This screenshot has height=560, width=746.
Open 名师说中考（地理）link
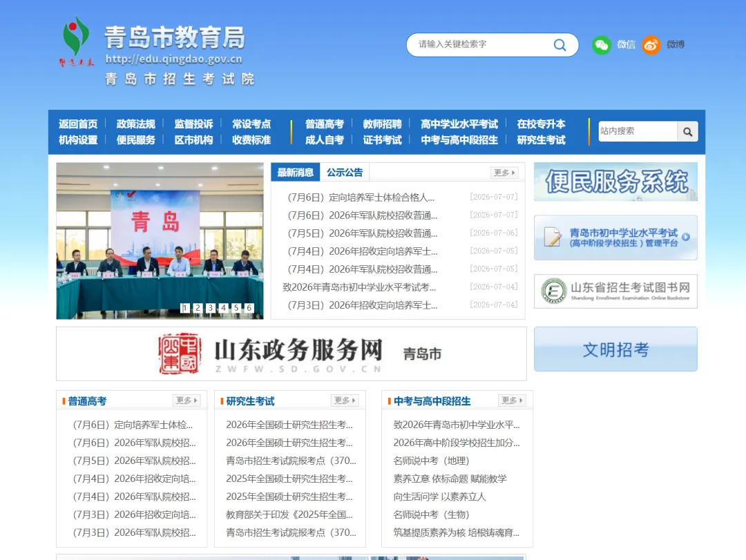pos(432,461)
